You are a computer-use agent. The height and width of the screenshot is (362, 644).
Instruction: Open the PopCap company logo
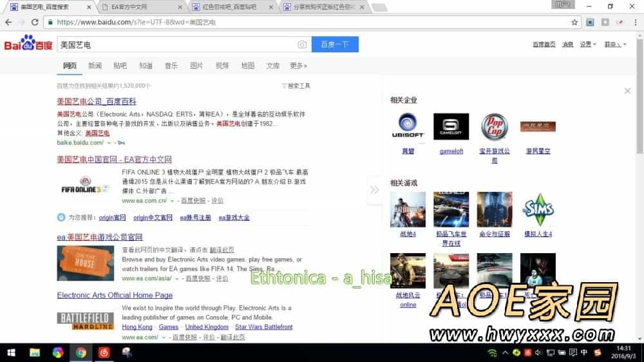pos(494,127)
